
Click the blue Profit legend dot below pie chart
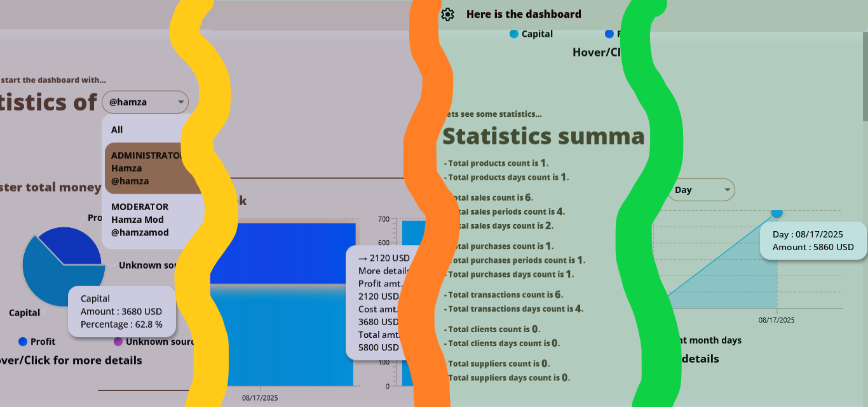point(23,342)
